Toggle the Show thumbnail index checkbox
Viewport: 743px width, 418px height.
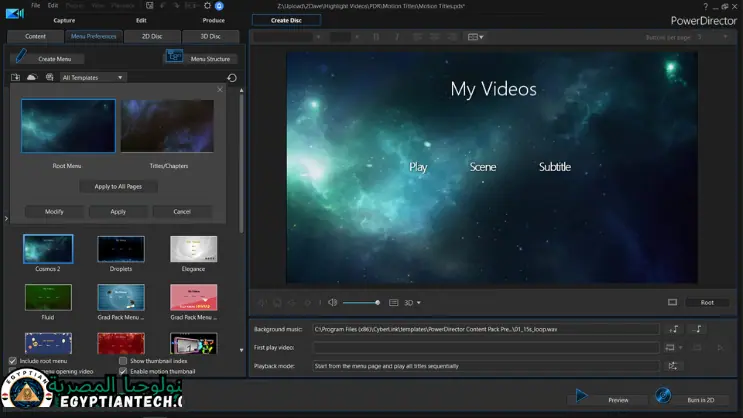tap(123, 360)
